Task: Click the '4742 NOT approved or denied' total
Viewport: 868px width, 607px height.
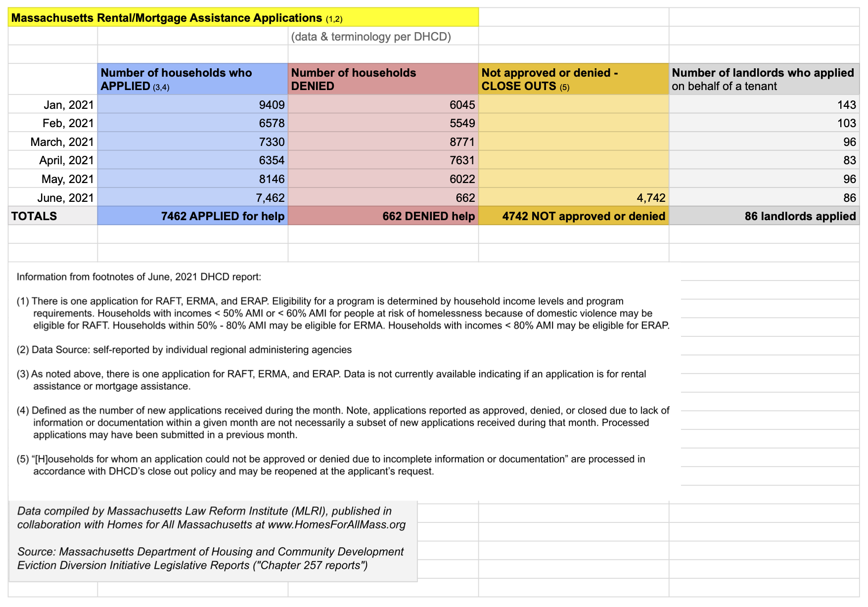Action: tap(584, 216)
